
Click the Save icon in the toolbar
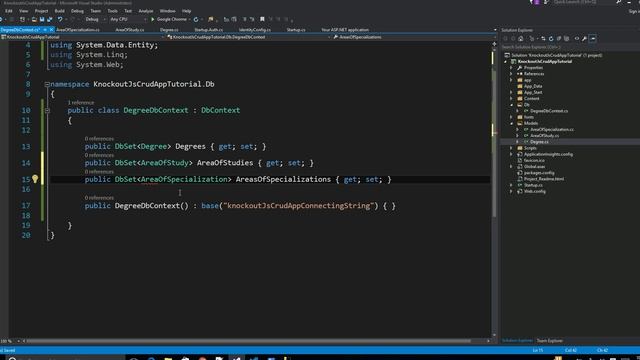[x=42, y=19]
